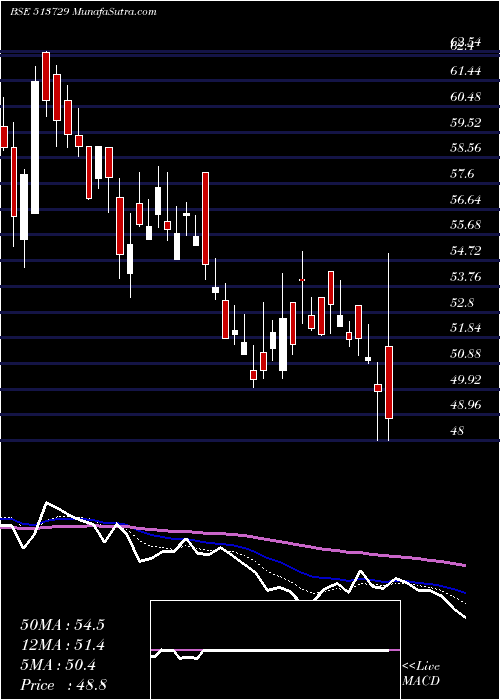The width and height of the screenshot is (500, 700).
Task: Click the 49.92 price axis label
Action: [x=466, y=380]
